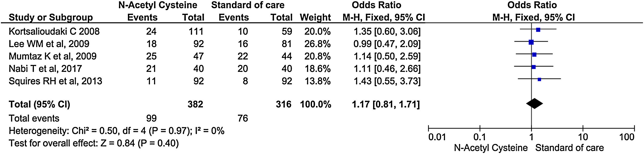Click the Squires RH et al, 2013 study label
Image resolution: width=644 pixels, height=154 pixels.
[x=55, y=81]
